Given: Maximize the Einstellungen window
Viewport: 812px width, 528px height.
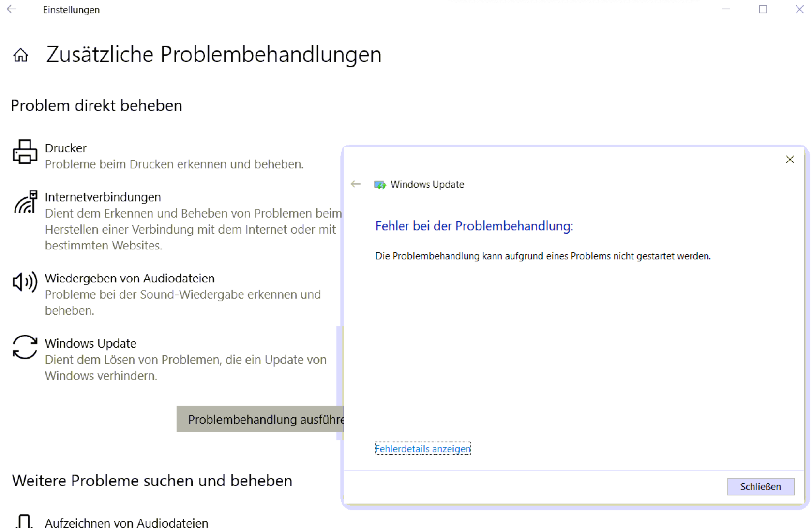Looking at the screenshot, I should click(763, 9).
